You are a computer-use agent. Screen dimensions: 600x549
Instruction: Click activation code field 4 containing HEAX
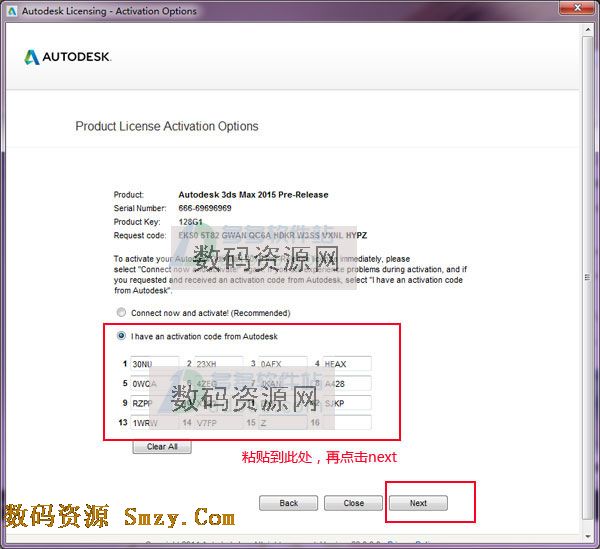347,363
